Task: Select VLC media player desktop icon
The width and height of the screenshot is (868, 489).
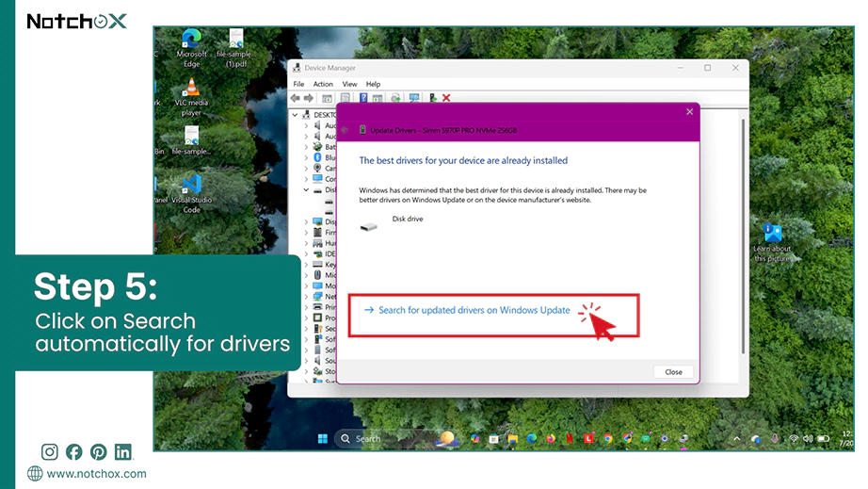Action: 191,97
